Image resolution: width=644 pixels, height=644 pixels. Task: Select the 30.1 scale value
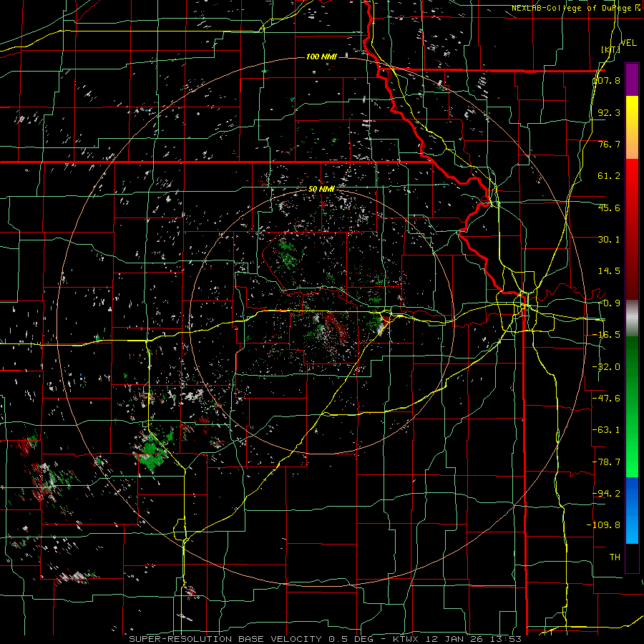[x=609, y=240]
